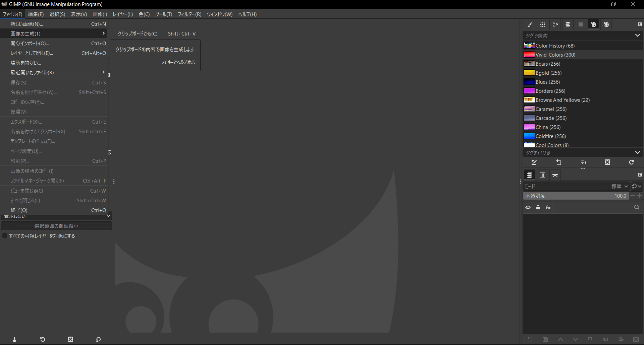Image resolution: width=644 pixels, height=345 pixels.
Task: Open the dotted-square icon tab in top dock
Action: [581, 24]
